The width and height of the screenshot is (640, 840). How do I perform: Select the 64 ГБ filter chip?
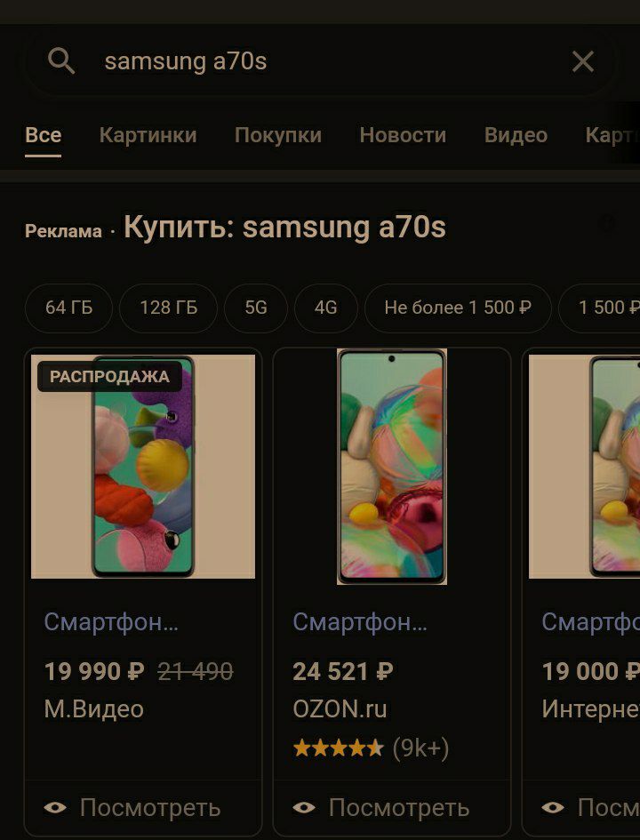68,308
